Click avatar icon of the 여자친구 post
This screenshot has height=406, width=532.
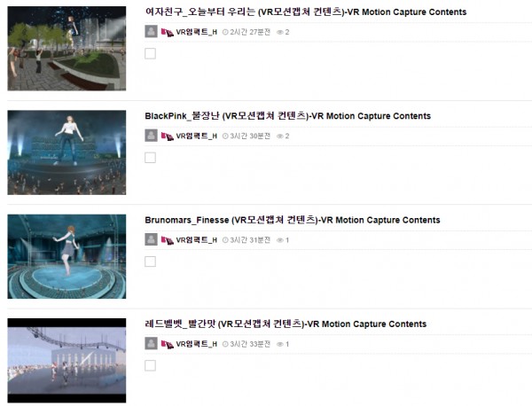pyautogui.click(x=151, y=32)
